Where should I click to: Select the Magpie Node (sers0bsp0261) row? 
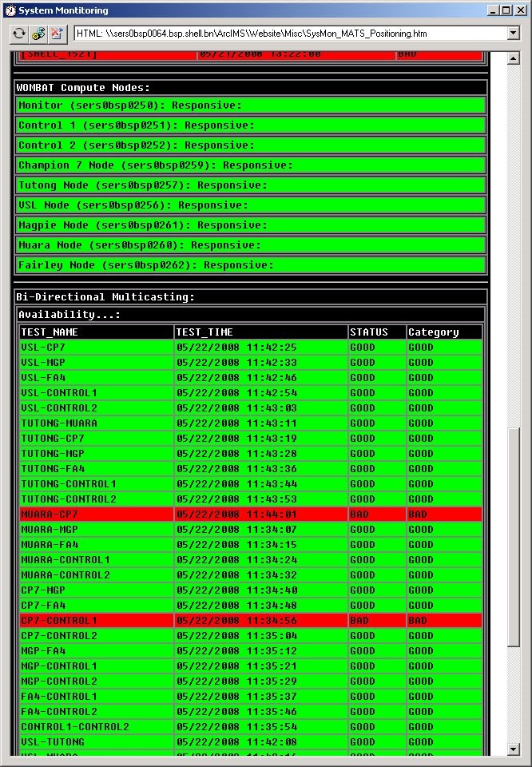(250, 225)
